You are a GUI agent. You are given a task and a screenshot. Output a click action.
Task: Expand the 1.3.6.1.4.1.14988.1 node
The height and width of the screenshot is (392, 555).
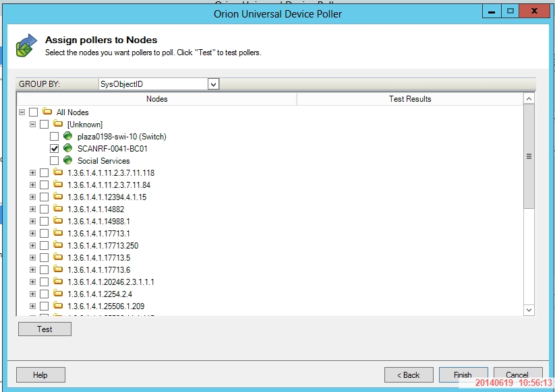32,222
